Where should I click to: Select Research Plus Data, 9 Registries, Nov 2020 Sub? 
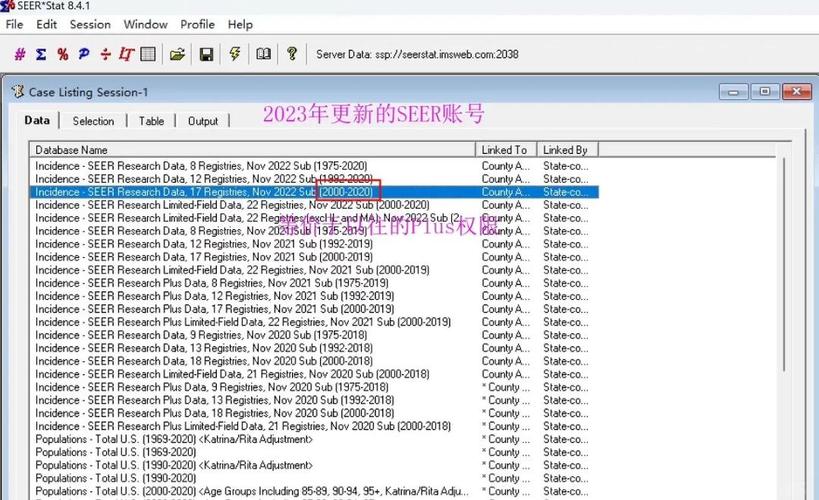(x=212, y=388)
